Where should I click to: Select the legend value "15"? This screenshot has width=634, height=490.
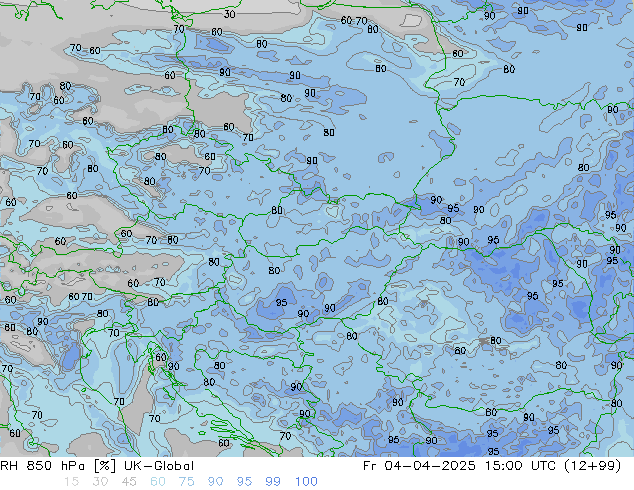coord(71,482)
